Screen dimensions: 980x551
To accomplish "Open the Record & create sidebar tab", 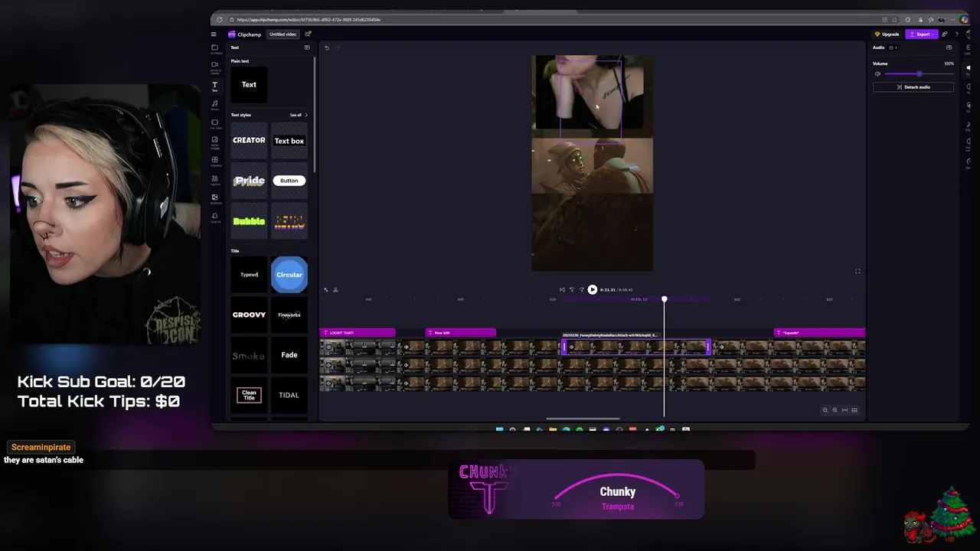I will (x=215, y=67).
